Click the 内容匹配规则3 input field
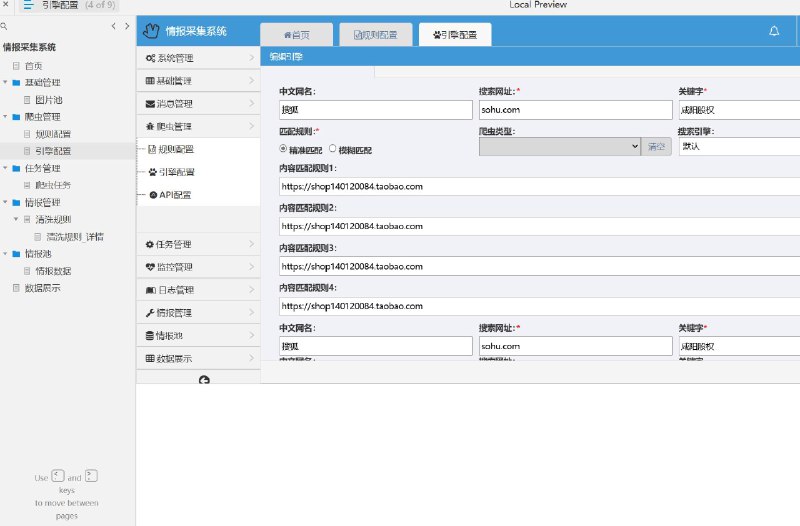Image resolution: width=800 pixels, height=526 pixels. click(x=539, y=266)
